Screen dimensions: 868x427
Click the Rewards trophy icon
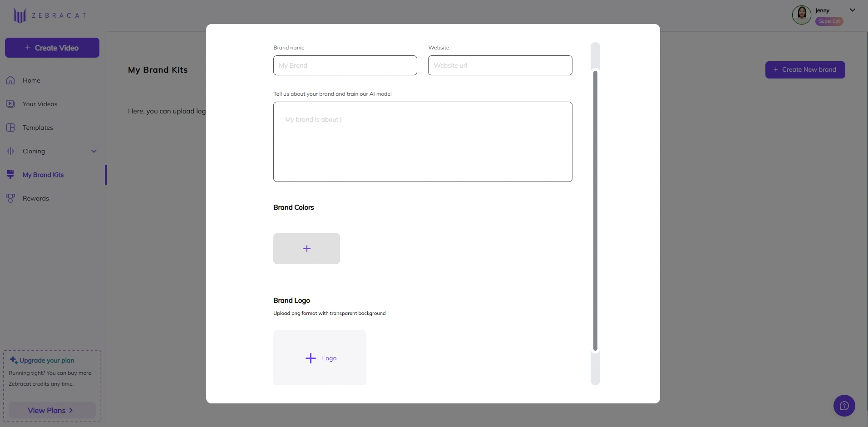point(10,198)
